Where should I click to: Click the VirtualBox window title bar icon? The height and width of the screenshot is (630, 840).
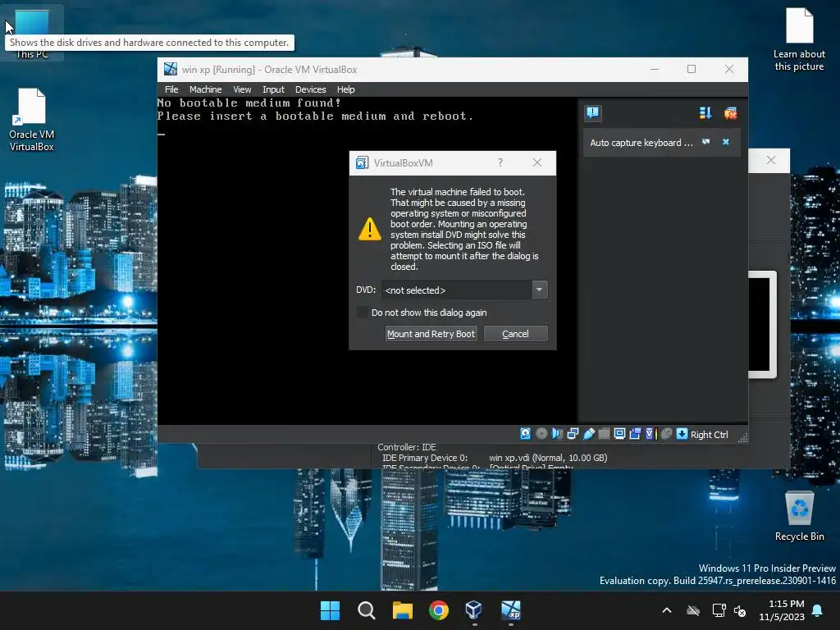pos(171,69)
